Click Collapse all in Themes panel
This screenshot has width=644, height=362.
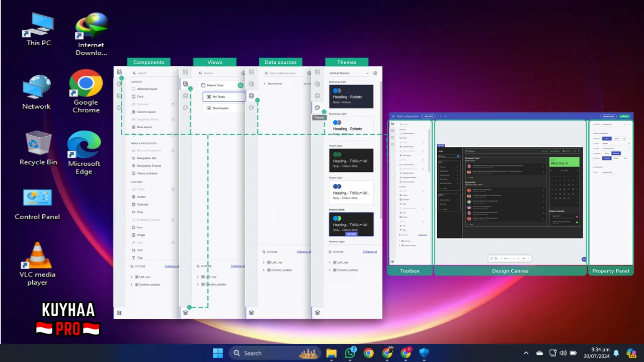point(370,251)
